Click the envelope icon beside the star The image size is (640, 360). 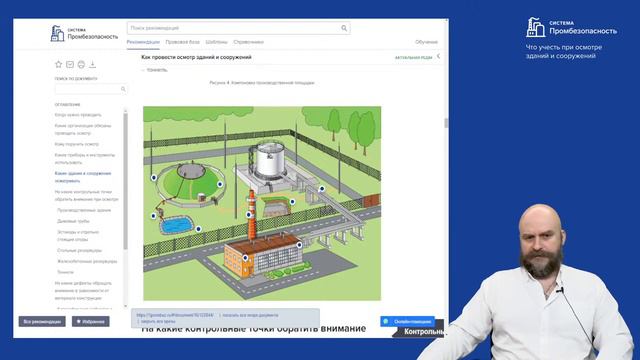pyautogui.click(x=70, y=64)
